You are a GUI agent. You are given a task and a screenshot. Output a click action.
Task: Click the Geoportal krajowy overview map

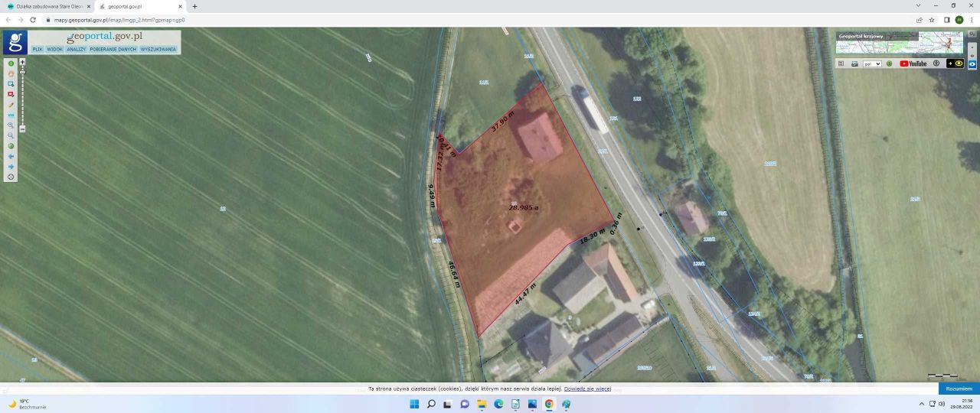(900, 43)
